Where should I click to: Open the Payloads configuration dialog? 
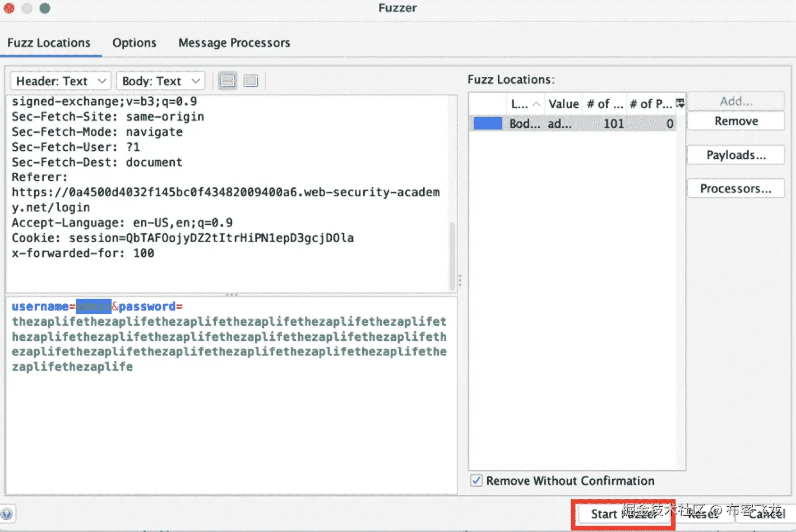pyautogui.click(x=735, y=155)
